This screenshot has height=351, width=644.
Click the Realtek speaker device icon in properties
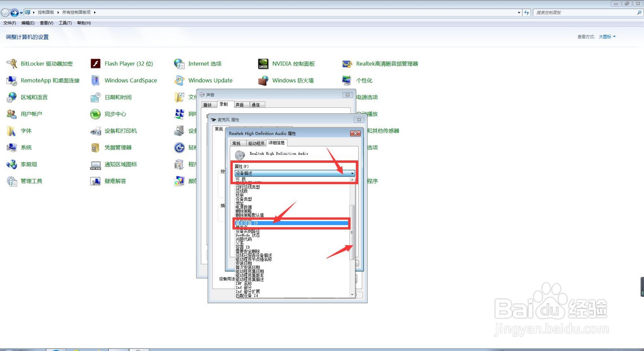(x=240, y=155)
